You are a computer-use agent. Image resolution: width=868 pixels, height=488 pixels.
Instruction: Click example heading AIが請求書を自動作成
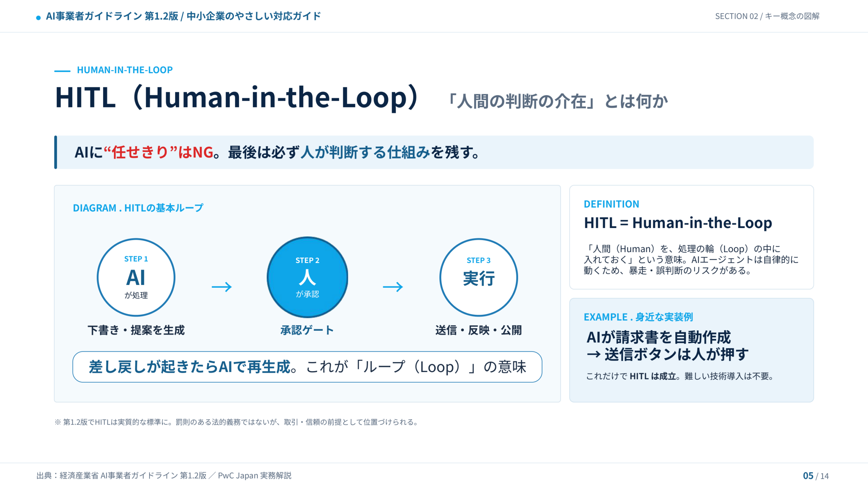(658, 337)
